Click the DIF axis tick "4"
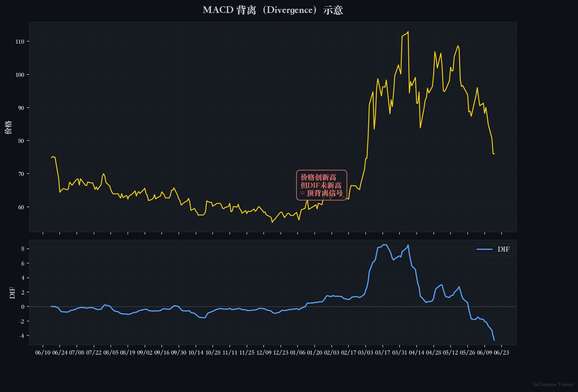Screen dimensions: 578x392 (x=23, y=278)
